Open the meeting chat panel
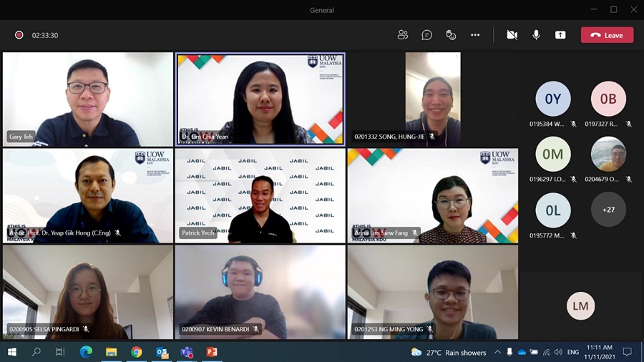This screenshot has width=644, height=362. click(426, 35)
